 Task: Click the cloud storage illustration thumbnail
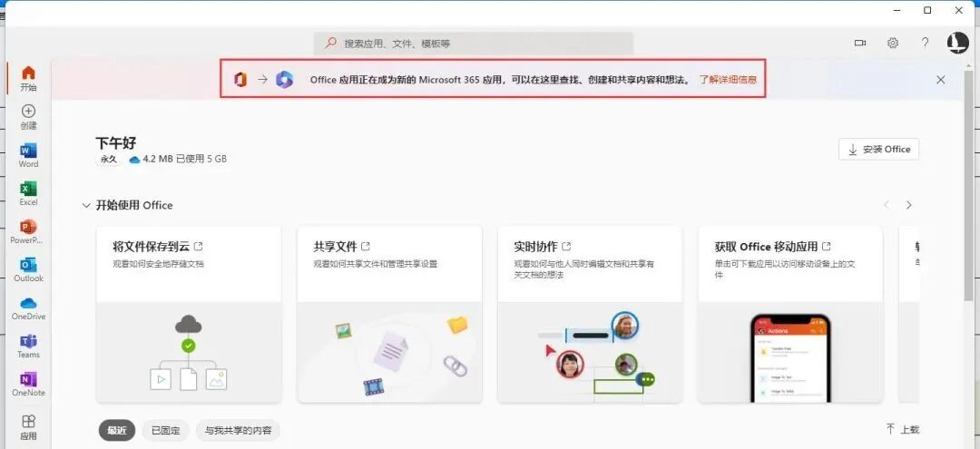pos(189,352)
